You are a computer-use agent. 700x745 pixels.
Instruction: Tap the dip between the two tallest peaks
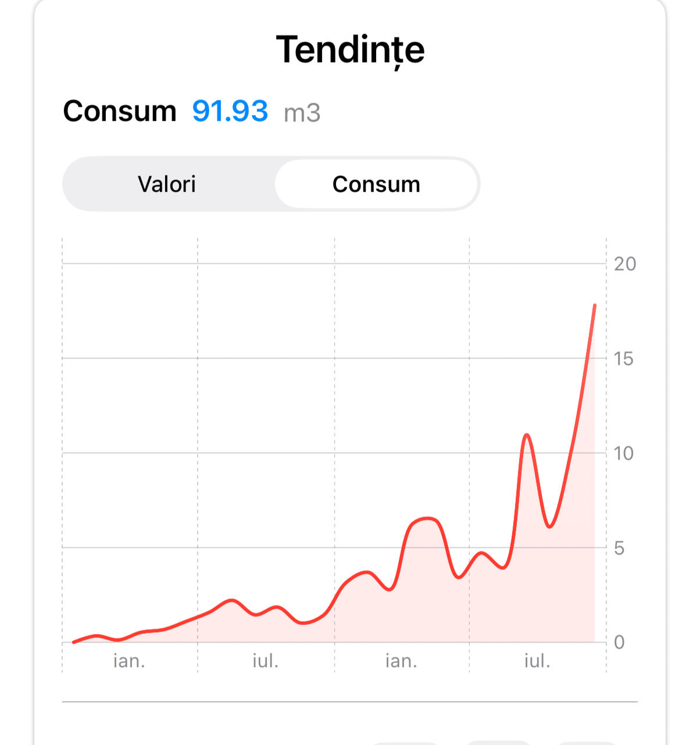[x=549, y=526]
